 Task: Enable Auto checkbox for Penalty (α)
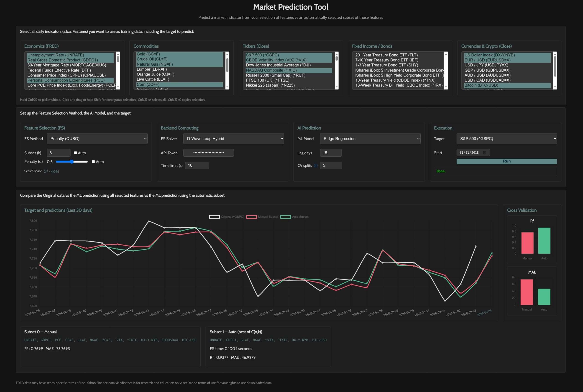pyautogui.click(x=93, y=162)
